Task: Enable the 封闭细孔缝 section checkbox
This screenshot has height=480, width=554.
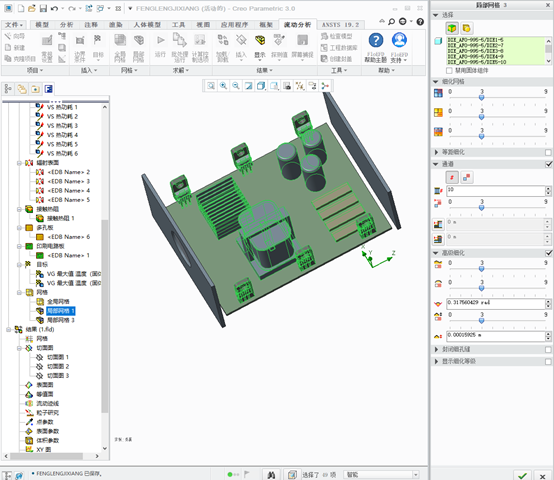Action: point(548,349)
